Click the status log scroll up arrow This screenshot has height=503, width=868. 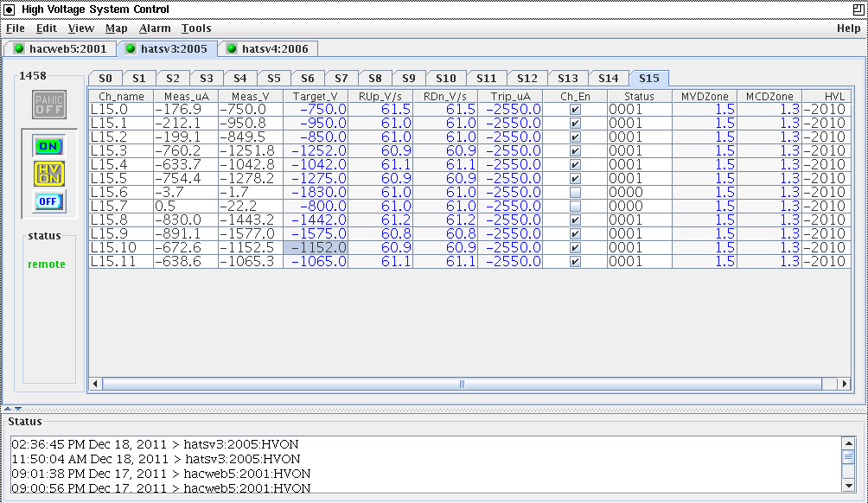[848, 443]
